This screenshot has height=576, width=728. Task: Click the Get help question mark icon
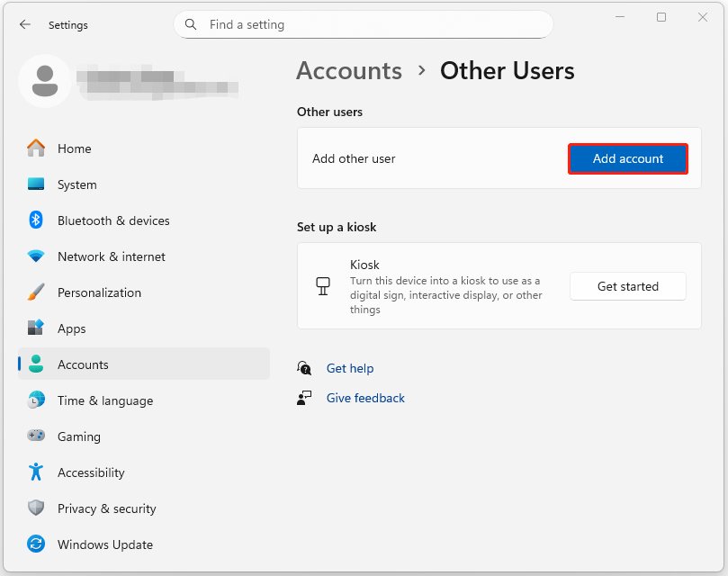pyautogui.click(x=306, y=367)
